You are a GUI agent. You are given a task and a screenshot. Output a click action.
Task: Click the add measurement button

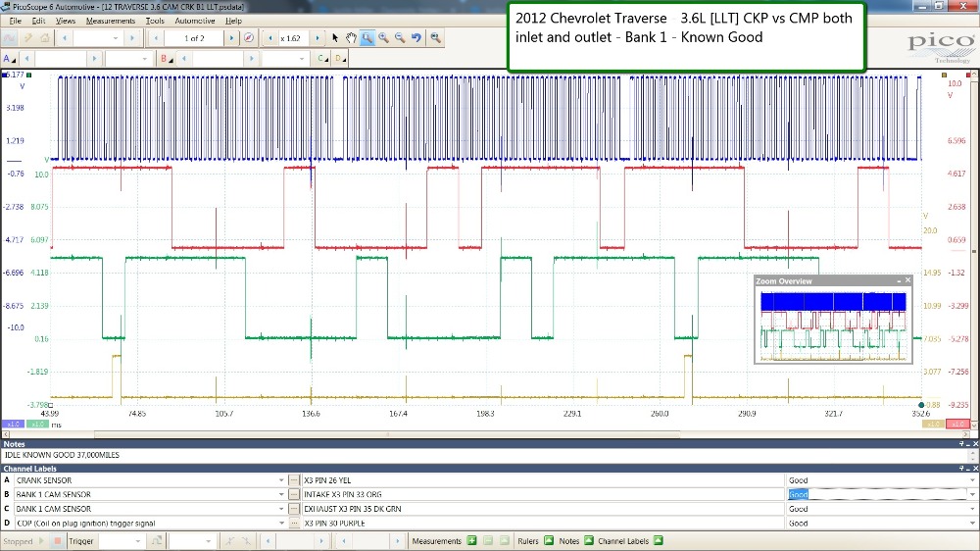point(471,540)
